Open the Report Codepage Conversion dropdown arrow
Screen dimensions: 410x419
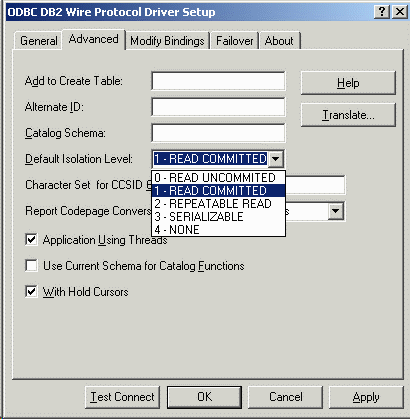pos(336,211)
